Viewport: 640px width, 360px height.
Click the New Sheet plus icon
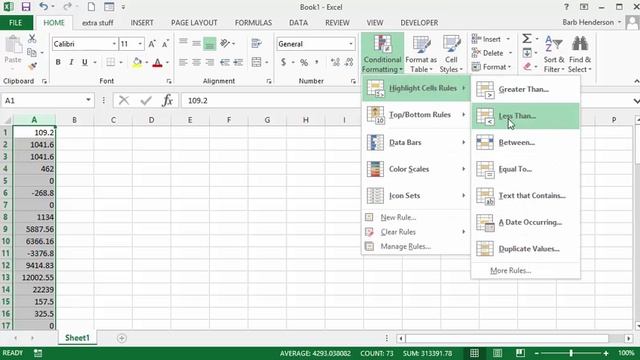point(121,338)
